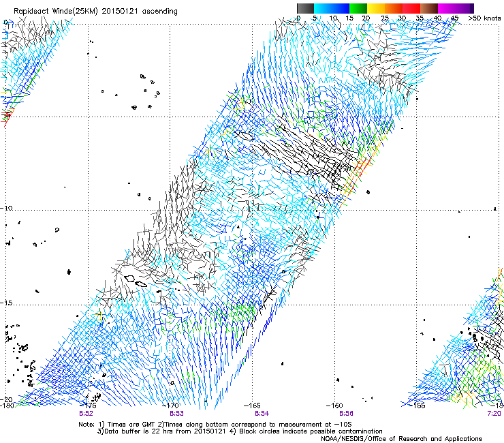
Task: Click the gray 0-5 knots legend swatch
Action: point(305,8)
